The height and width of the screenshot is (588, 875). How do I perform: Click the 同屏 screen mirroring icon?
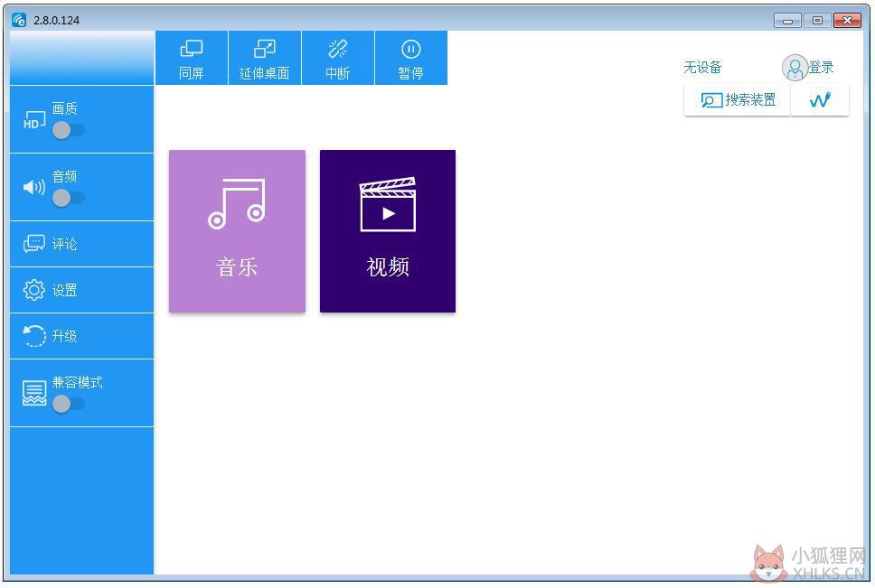(x=192, y=49)
